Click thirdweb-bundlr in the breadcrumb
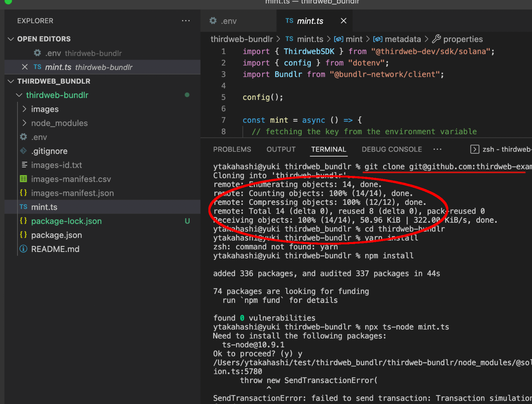Viewport: 532px width, 404px height. pos(242,39)
